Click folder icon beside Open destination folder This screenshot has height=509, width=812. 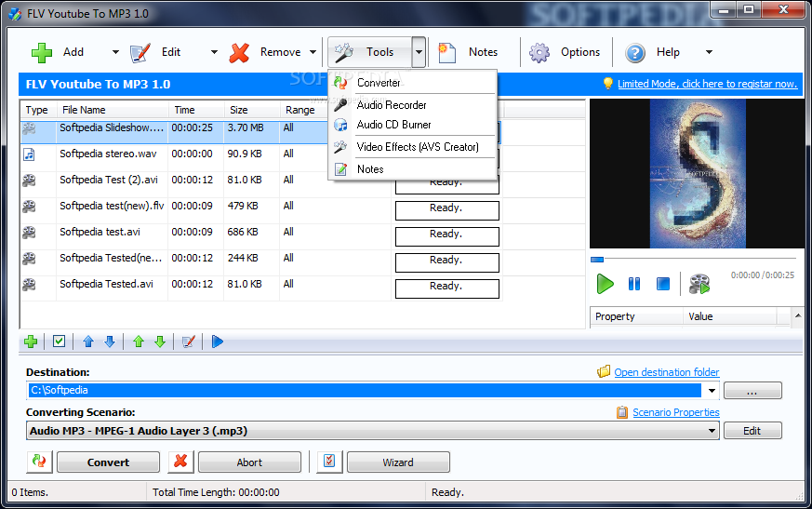[604, 371]
